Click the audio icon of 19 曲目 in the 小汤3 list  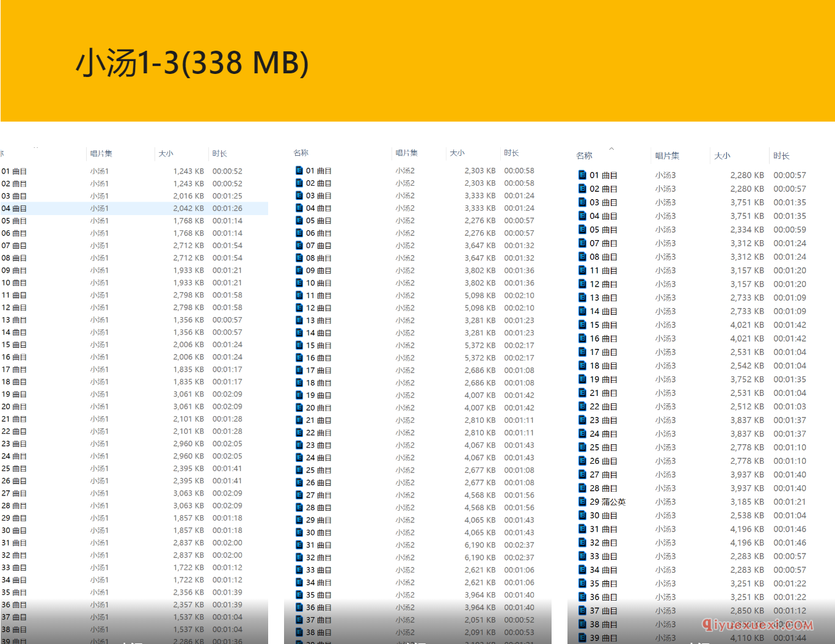click(x=582, y=379)
